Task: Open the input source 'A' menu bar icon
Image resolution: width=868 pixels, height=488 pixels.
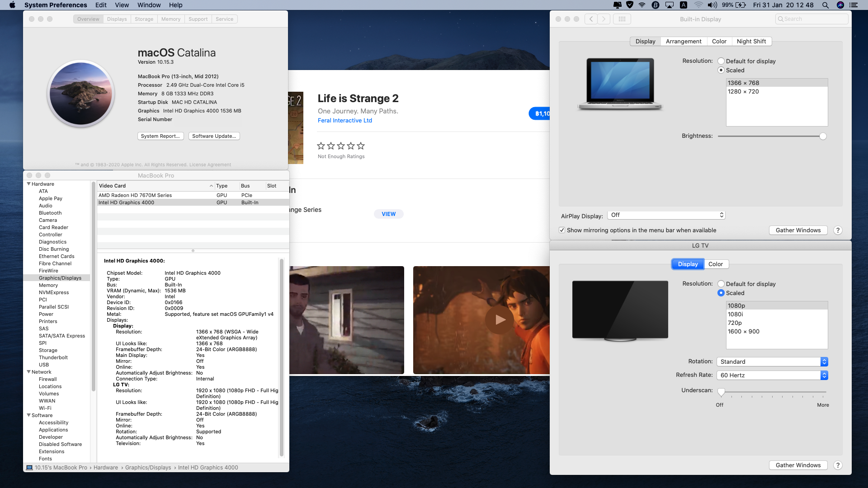Action: pyautogui.click(x=684, y=5)
